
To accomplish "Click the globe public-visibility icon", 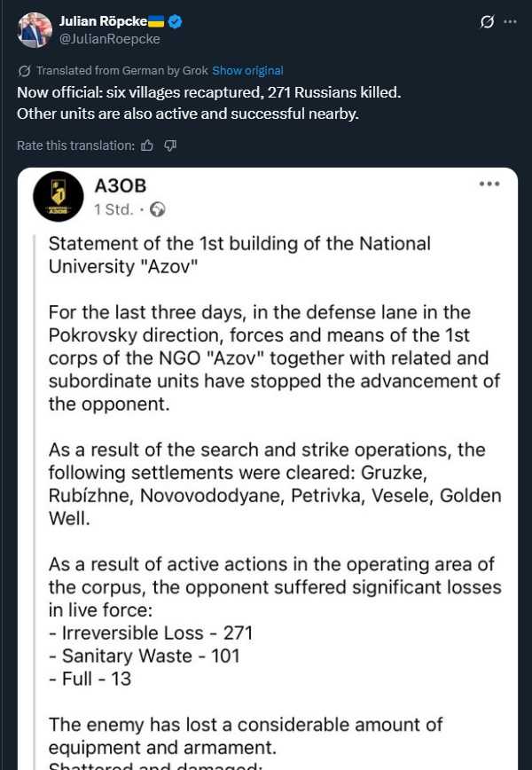I will (x=158, y=210).
